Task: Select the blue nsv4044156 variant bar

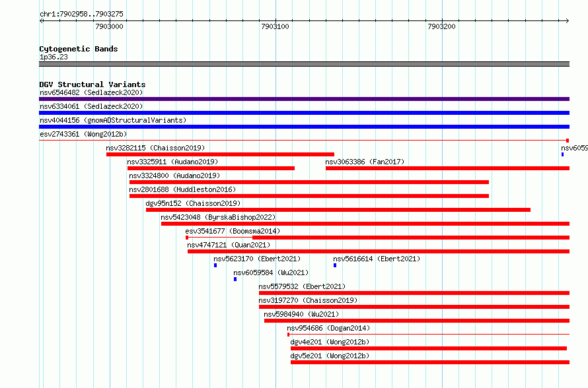Action: [304, 127]
